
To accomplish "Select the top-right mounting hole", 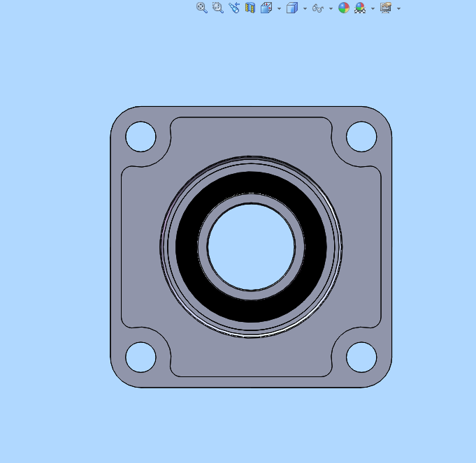I will (x=361, y=137).
